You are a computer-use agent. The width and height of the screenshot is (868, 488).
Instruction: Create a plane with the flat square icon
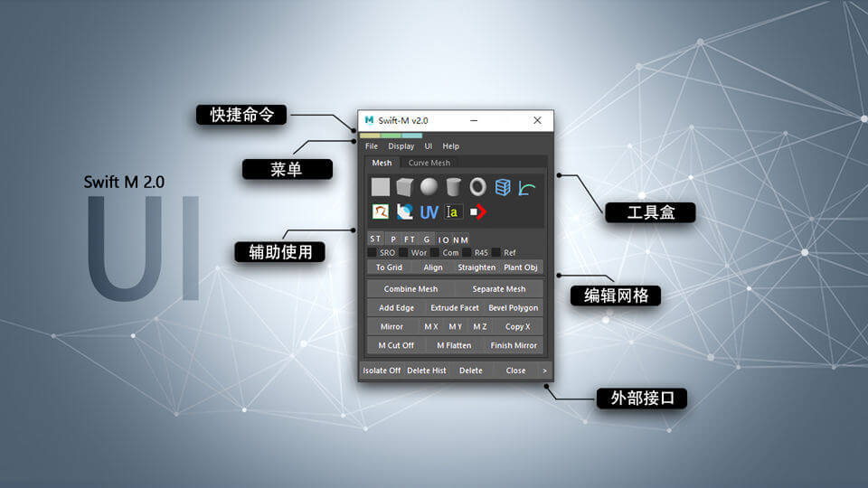click(381, 187)
